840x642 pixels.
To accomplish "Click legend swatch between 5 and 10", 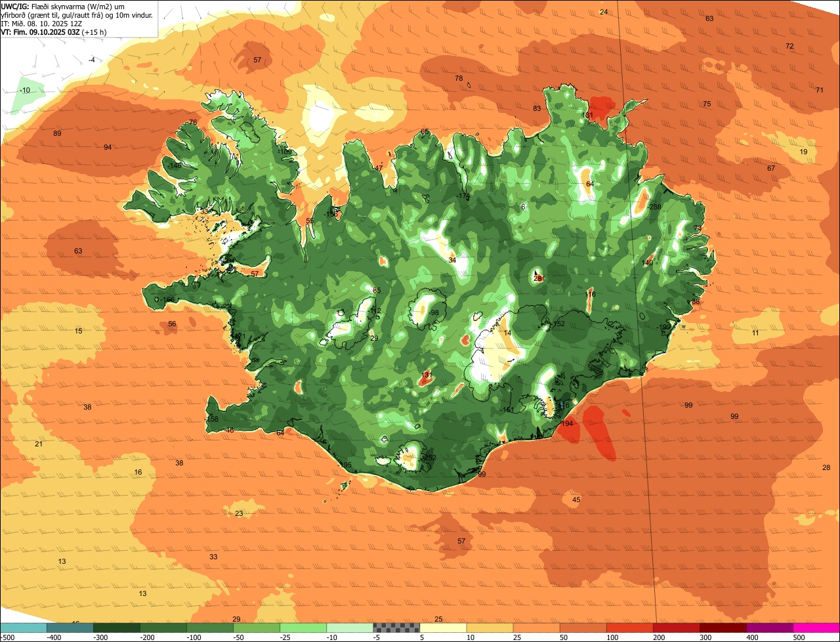I will pos(444,628).
